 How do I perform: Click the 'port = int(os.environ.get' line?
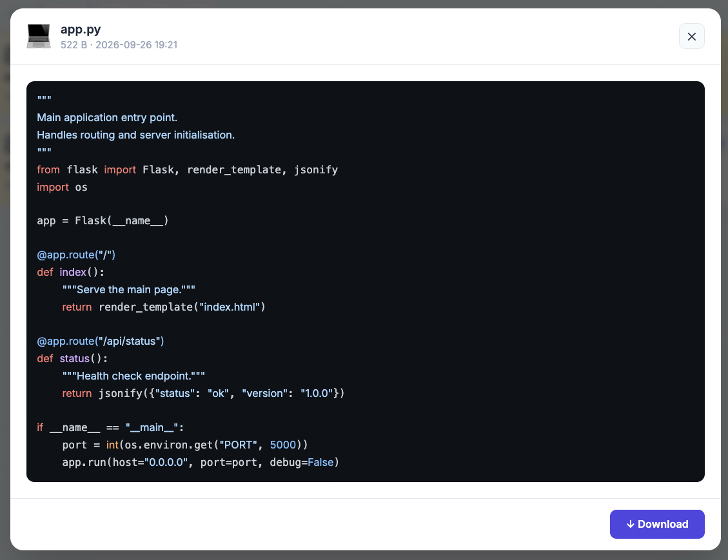click(185, 445)
